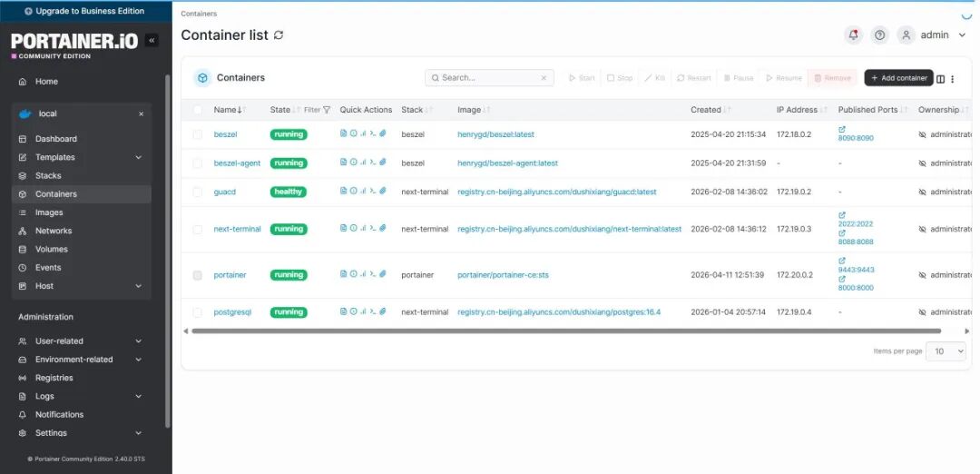The image size is (980, 474).
Task: Open inspect quick action for beszel-agent
Action: coord(353,162)
